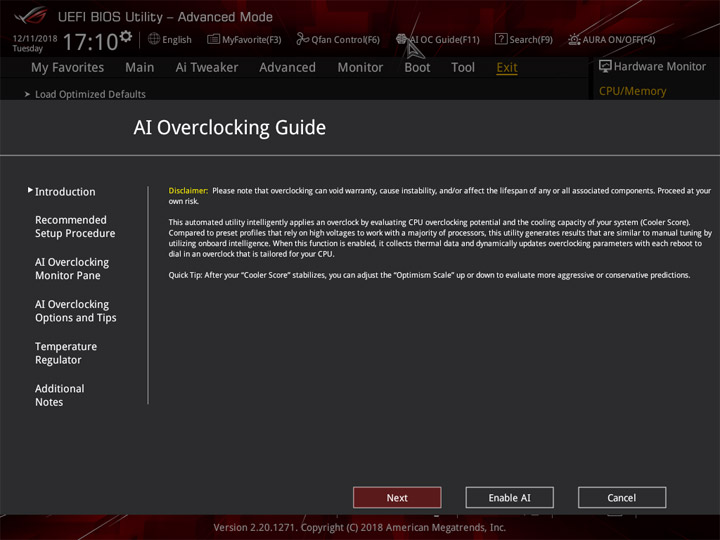This screenshot has height=540, width=720.
Task: Click the MyFavorite list icon
Action: coord(213,39)
